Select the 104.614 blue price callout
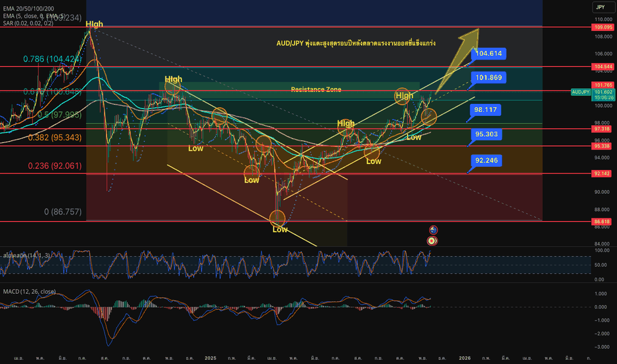617x364 pixels. [x=489, y=54]
